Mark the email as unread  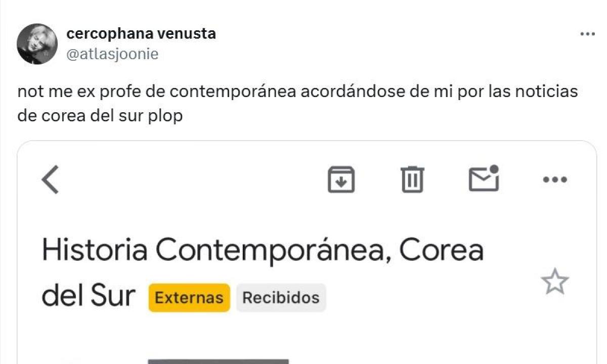click(x=484, y=178)
